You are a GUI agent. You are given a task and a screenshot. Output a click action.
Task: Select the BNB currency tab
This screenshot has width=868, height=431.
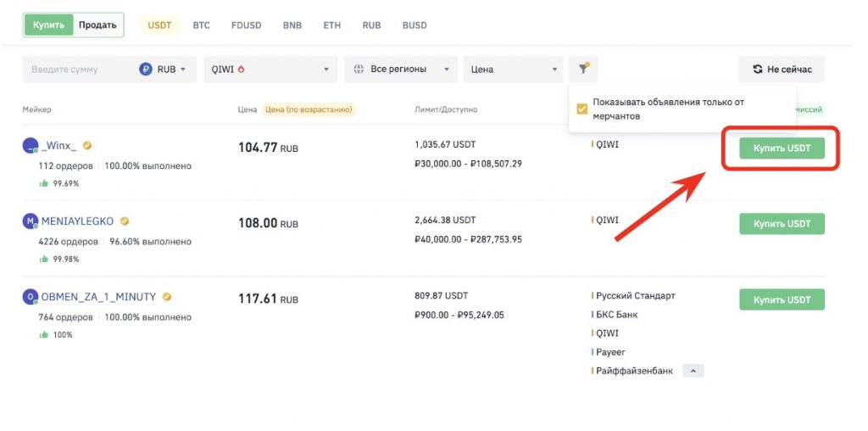pos(292,25)
